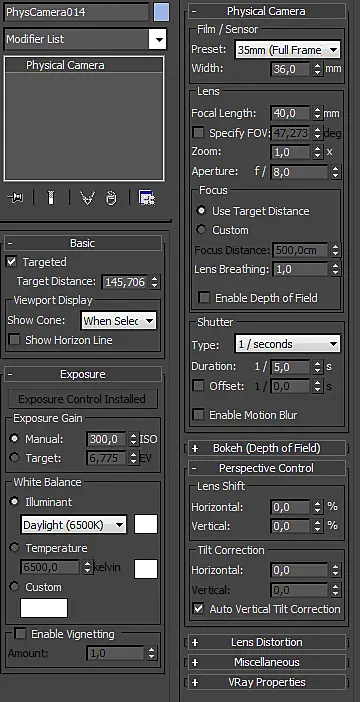Open the Show Cone dropdown

(x=119, y=321)
